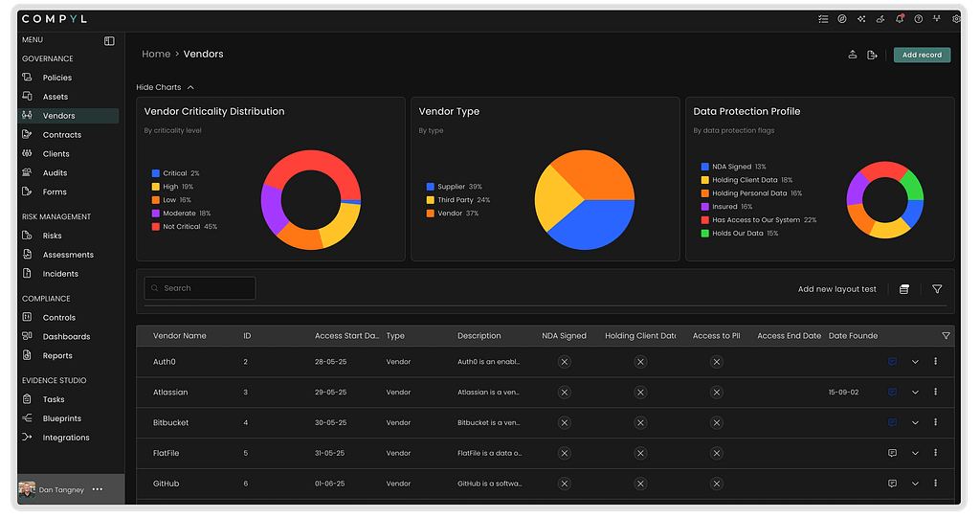
Task: Toggle Access to PII for FlatFile
Action: 716,453
